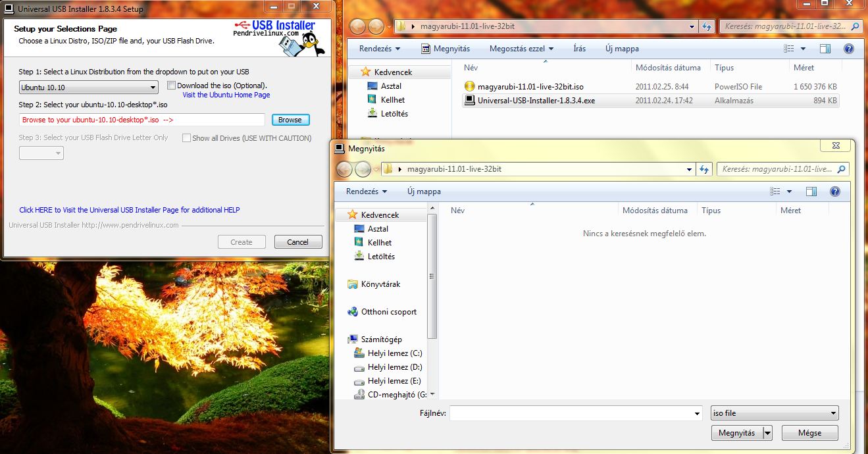Open Rendezés menu in the Megnyitás dialog
This screenshot has width=868, height=454.
point(367,191)
